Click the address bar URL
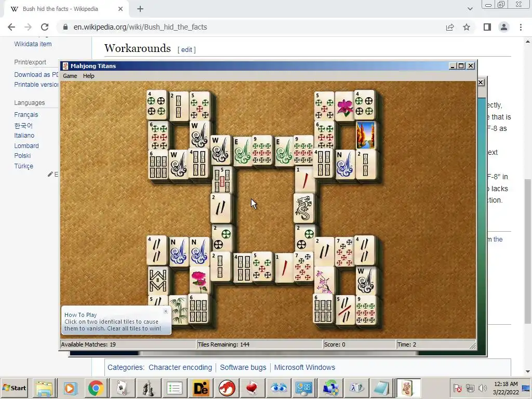Image resolution: width=532 pixels, height=399 pixels. click(140, 27)
